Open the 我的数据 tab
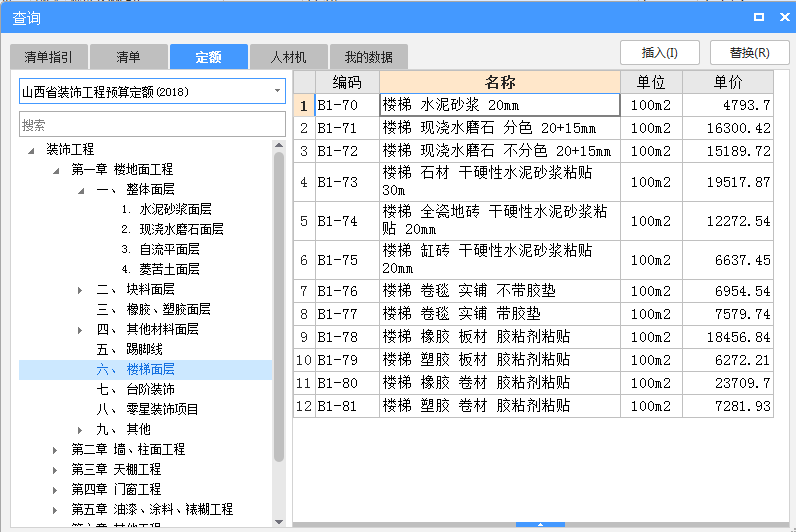The width and height of the screenshot is (796, 532). click(x=369, y=57)
